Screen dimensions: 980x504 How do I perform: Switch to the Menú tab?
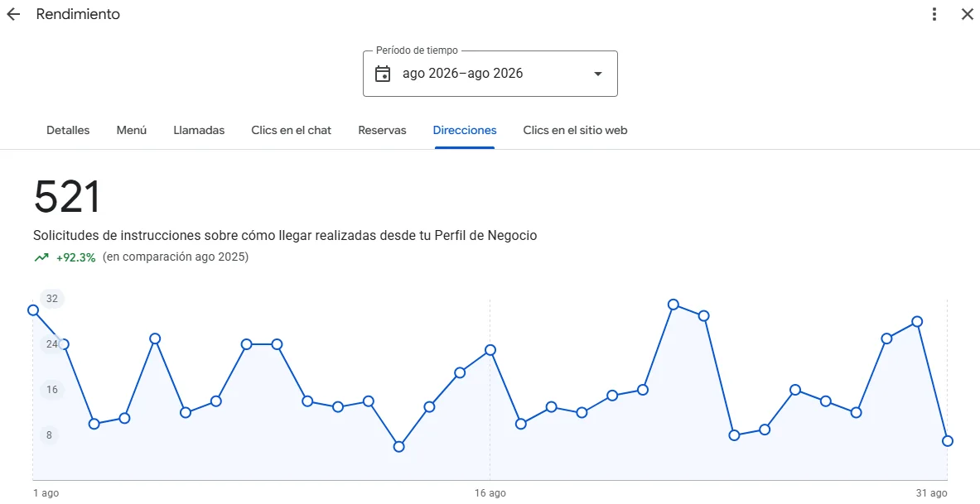(x=131, y=131)
